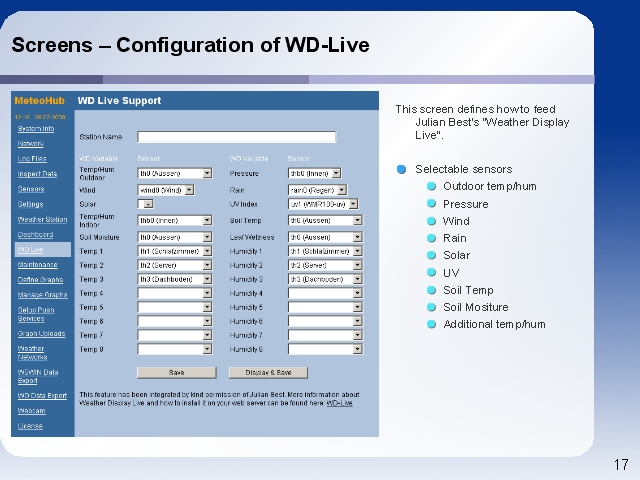The width and height of the screenshot is (640, 480).
Task: Open Define Graphs in sidebar
Action: click(40, 280)
